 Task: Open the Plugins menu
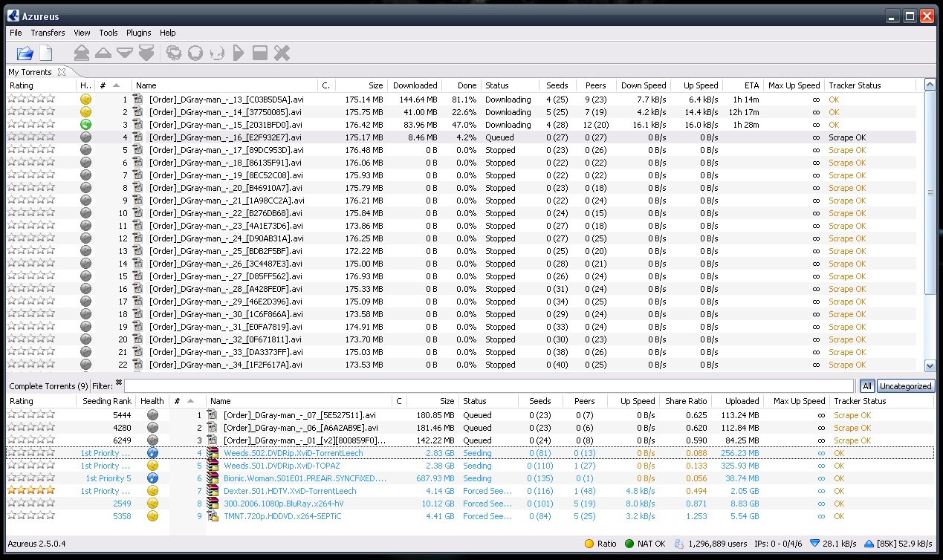[x=138, y=33]
